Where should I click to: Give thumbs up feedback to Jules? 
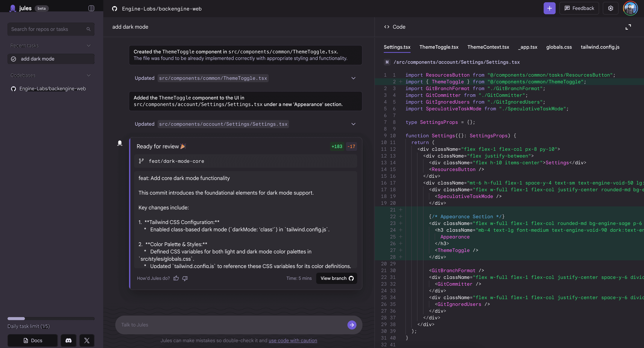click(x=176, y=278)
